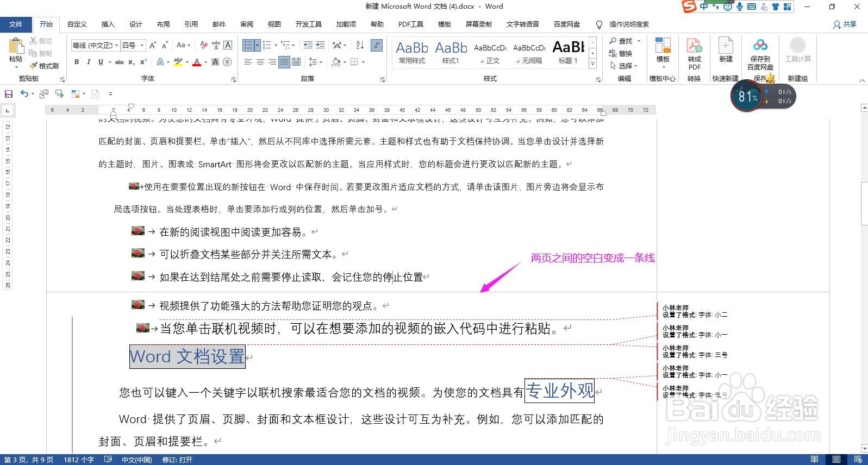Open the paragraph shading paint bucket

point(336,62)
